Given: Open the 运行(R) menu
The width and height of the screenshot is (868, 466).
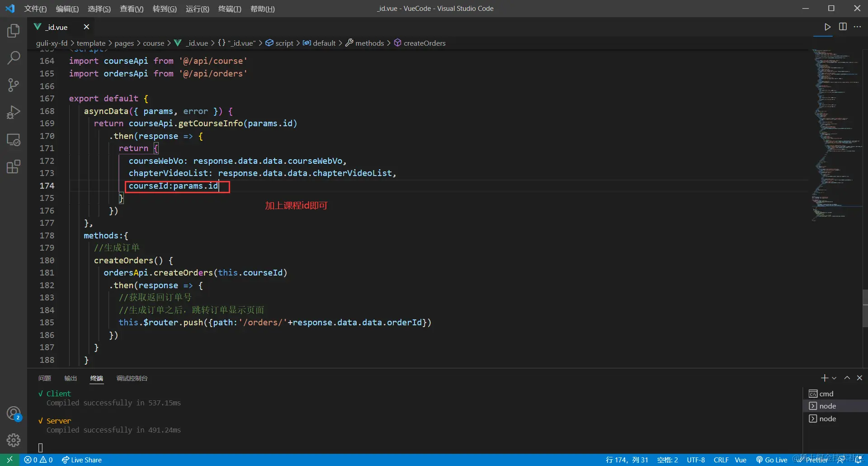Looking at the screenshot, I should [198, 9].
